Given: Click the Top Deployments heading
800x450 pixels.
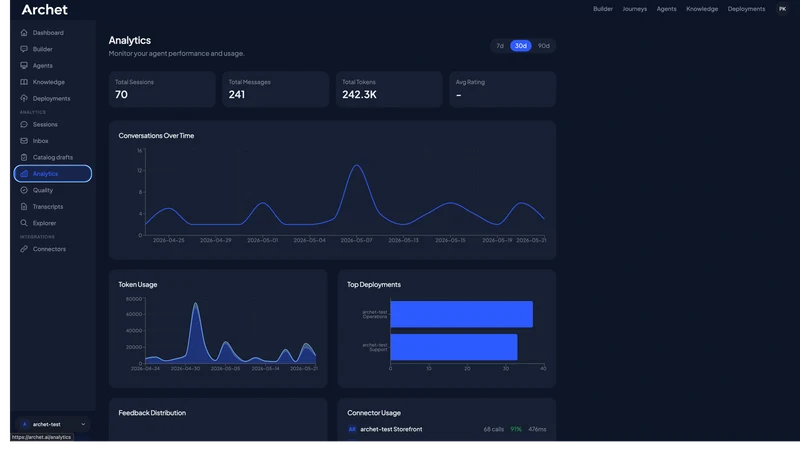Looking at the screenshot, I should tap(374, 285).
